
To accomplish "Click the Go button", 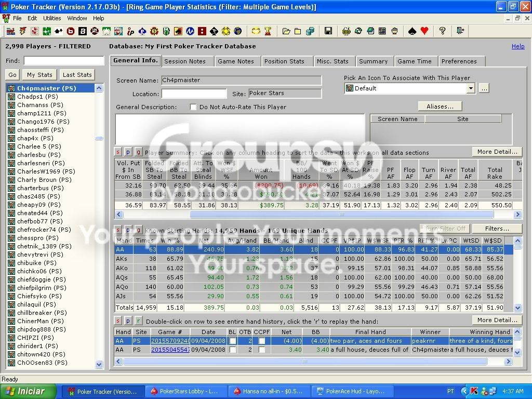I will (x=12, y=75).
